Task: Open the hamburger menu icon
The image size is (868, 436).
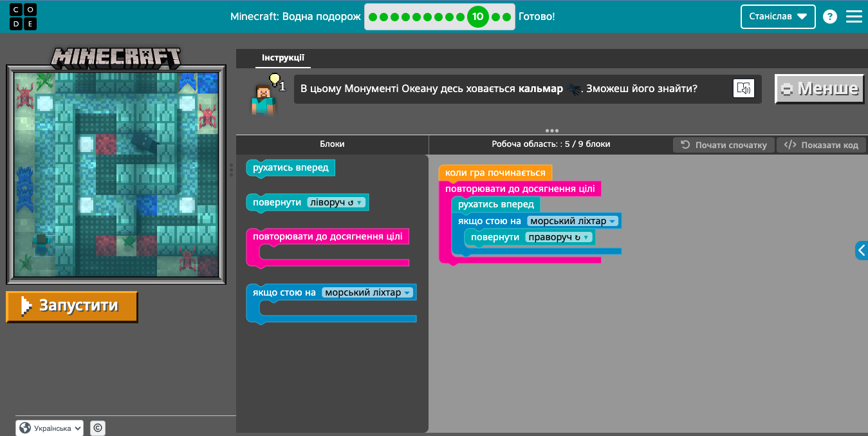Action: coord(854,17)
